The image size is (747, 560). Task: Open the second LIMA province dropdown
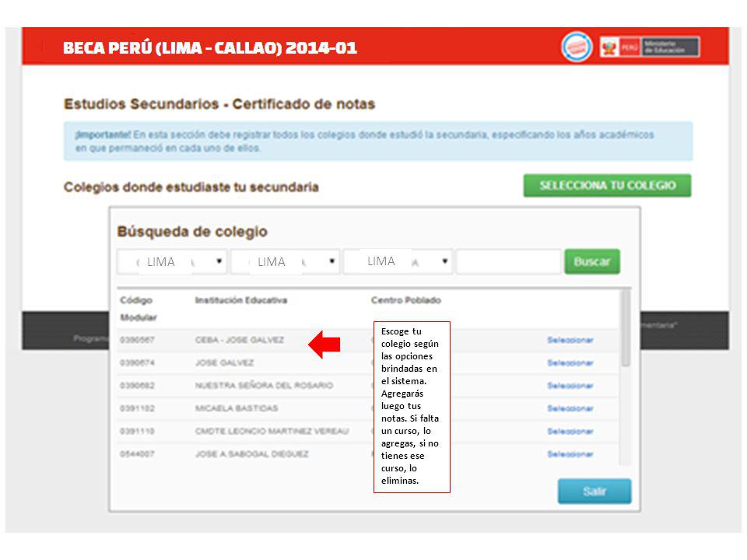click(285, 261)
